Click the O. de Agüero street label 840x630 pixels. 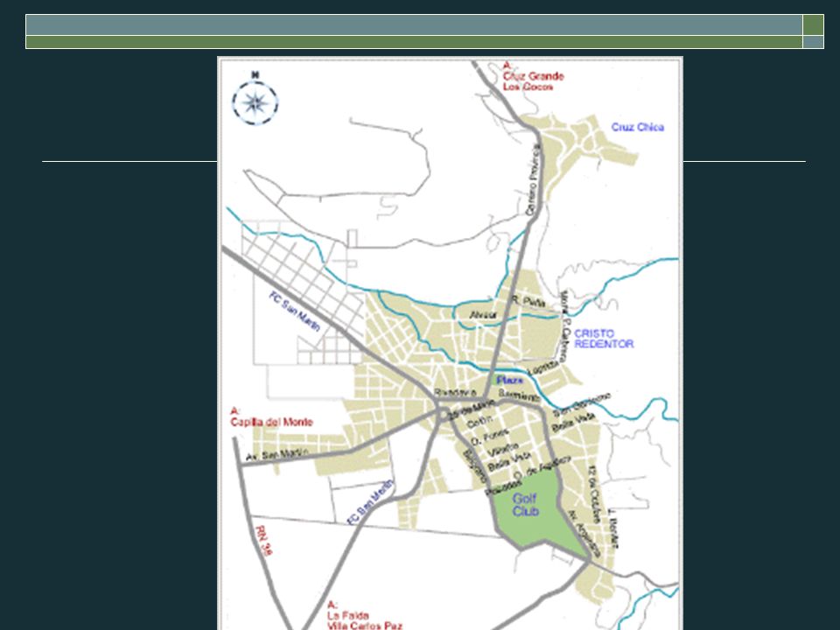[542, 467]
